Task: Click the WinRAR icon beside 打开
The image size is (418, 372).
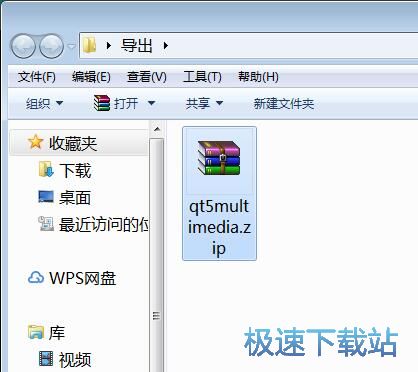Action: 102,103
